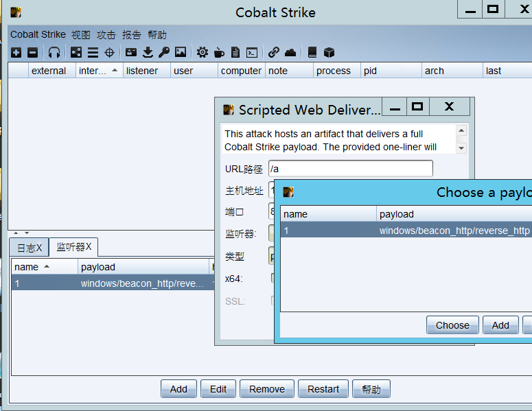Click the book Help icon in toolbar
The image size is (532, 411).
pos(312,52)
